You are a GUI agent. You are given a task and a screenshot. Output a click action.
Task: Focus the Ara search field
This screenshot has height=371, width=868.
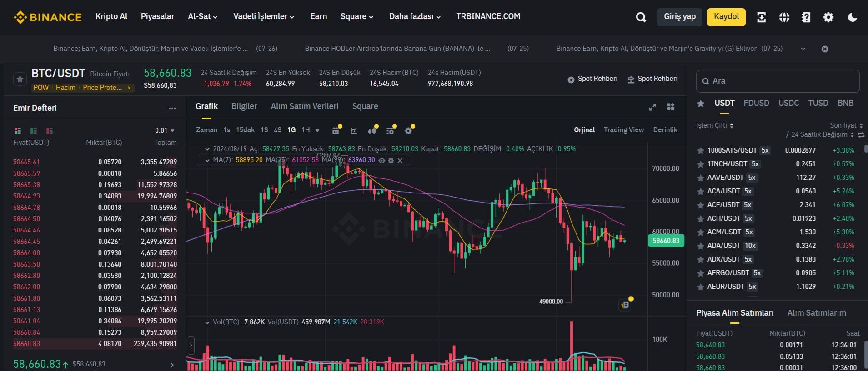pos(778,81)
